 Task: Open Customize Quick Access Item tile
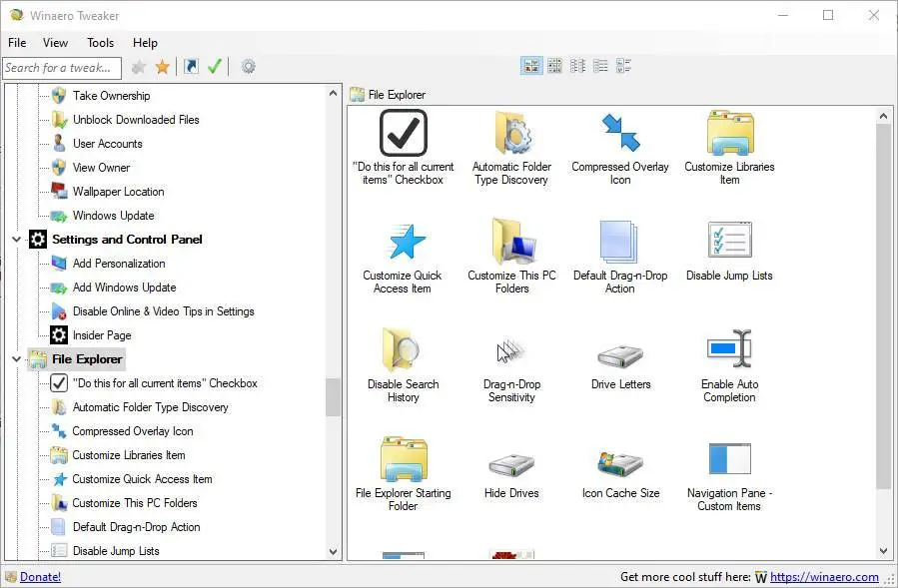coord(403,257)
